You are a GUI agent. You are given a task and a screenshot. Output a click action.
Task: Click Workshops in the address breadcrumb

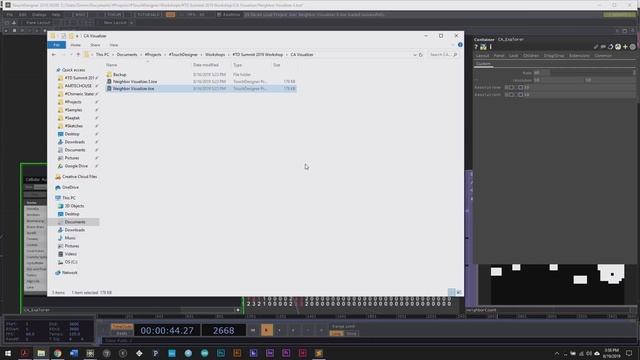point(215,55)
